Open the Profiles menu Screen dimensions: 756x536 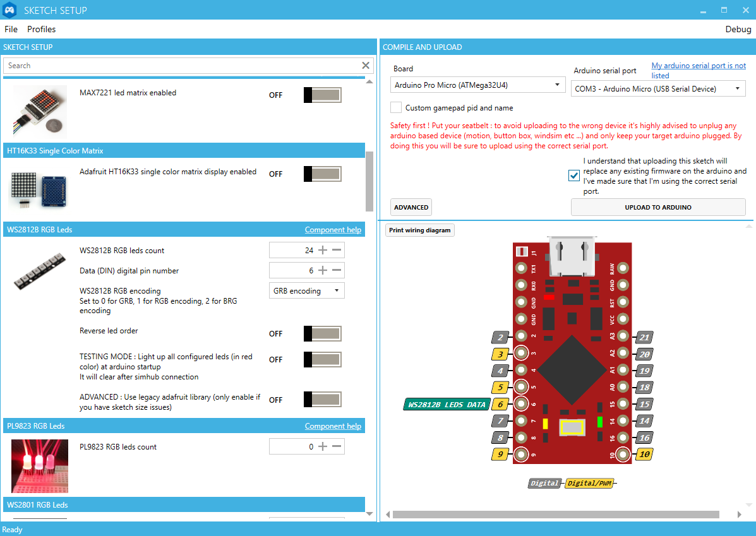coord(42,29)
